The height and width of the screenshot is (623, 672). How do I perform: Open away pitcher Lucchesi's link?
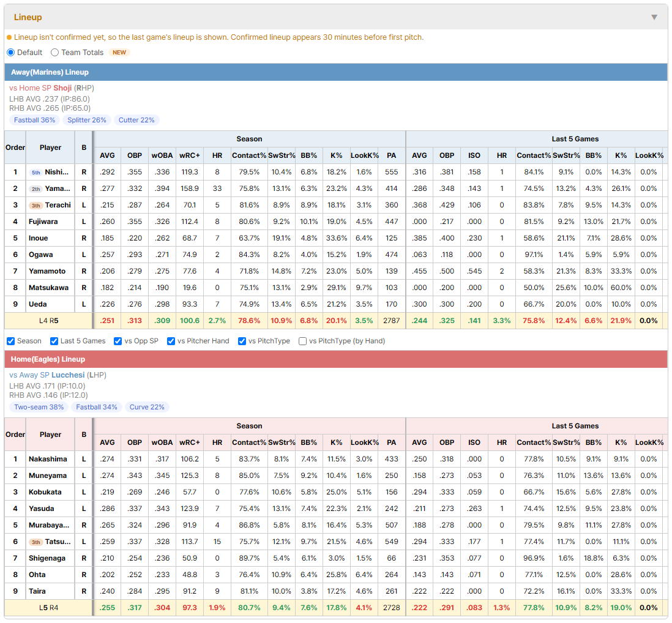click(x=68, y=375)
